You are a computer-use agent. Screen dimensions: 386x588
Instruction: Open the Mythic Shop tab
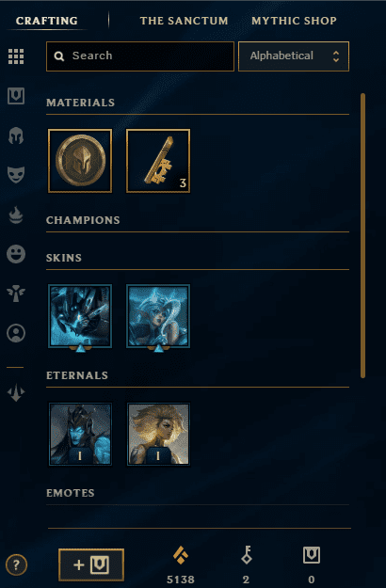[x=294, y=21]
